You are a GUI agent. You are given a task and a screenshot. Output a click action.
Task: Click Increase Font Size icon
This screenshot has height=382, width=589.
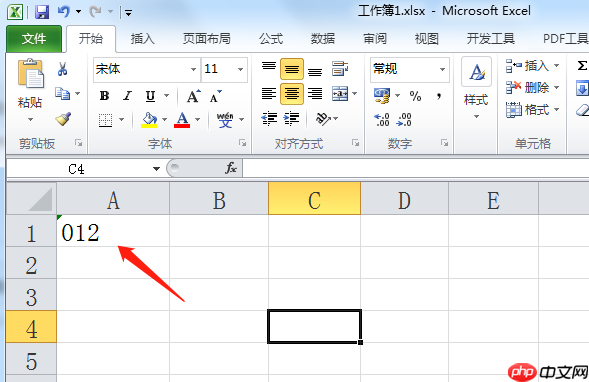tap(194, 96)
